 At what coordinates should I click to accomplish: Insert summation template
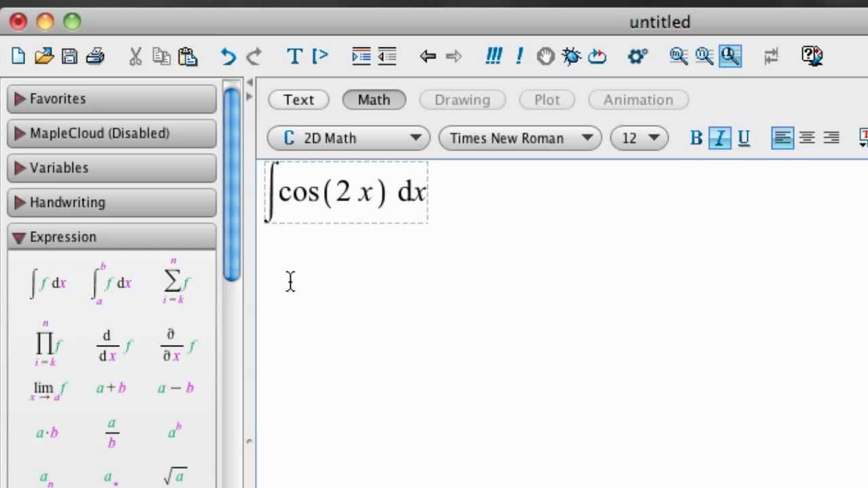click(176, 281)
